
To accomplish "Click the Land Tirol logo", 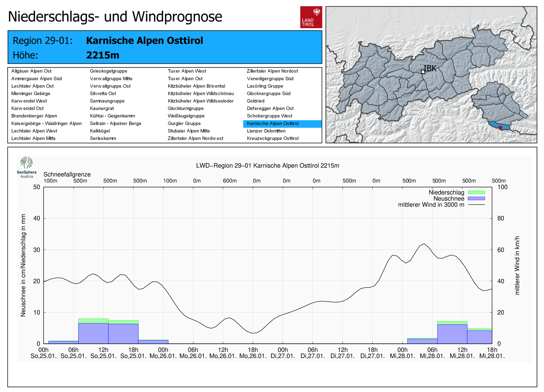I will (311, 17).
